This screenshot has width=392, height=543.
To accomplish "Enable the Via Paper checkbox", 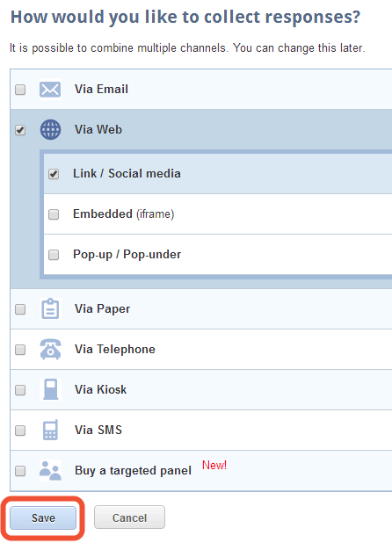I will [x=20, y=309].
